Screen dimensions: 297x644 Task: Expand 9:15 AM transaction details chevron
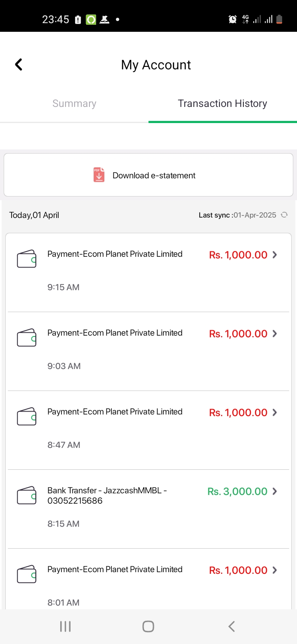pyautogui.click(x=275, y=255)
